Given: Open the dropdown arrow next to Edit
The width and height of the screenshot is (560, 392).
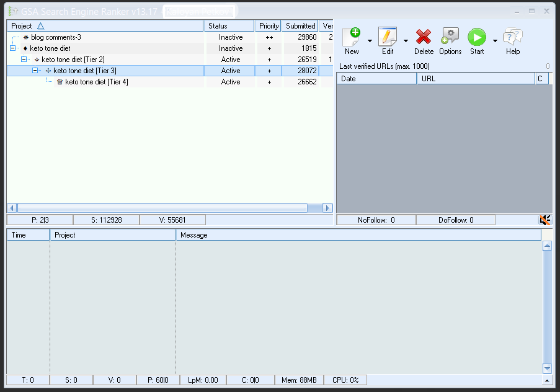Looking at the screenshot, I should (x=406, y=42).
